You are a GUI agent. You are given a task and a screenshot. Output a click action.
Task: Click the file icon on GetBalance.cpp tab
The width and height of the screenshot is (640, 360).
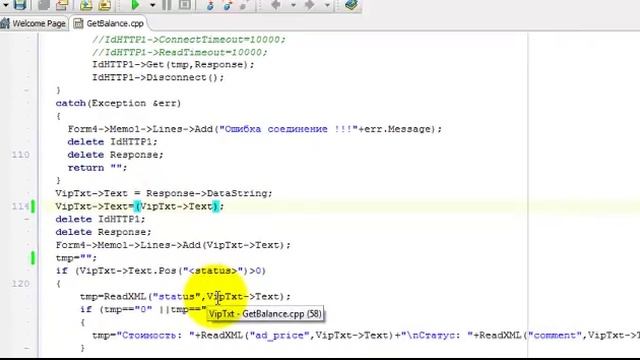(78, 24)
